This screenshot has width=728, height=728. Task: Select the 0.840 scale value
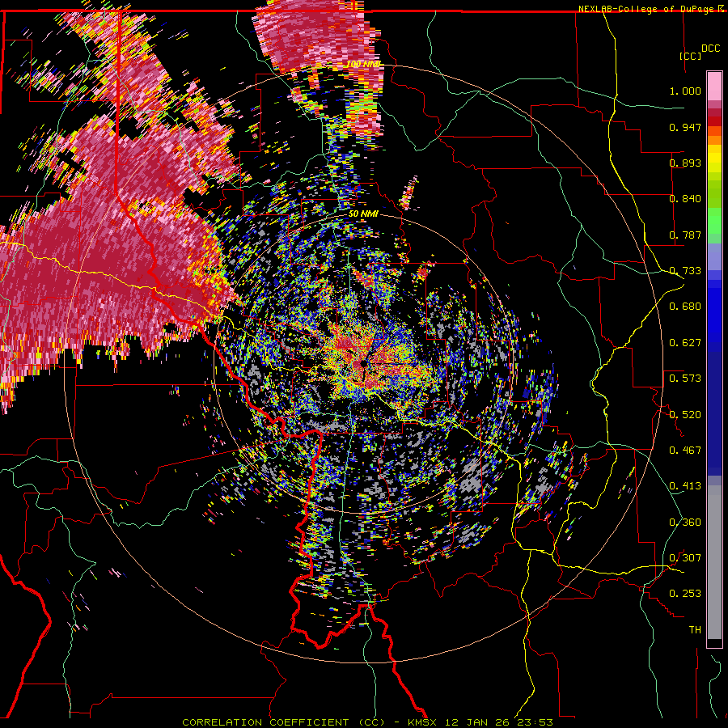click(x=685, y=199)
